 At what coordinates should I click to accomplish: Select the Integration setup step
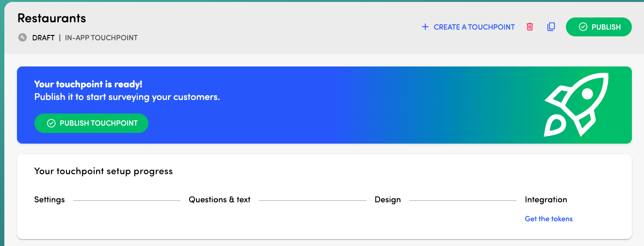tap(546, 200)
